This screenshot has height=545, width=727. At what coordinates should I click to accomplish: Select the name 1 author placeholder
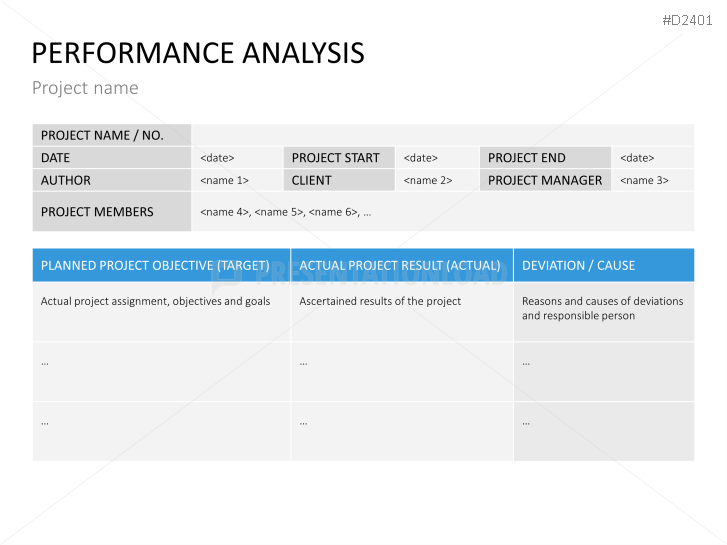click(x=225, y=181)
